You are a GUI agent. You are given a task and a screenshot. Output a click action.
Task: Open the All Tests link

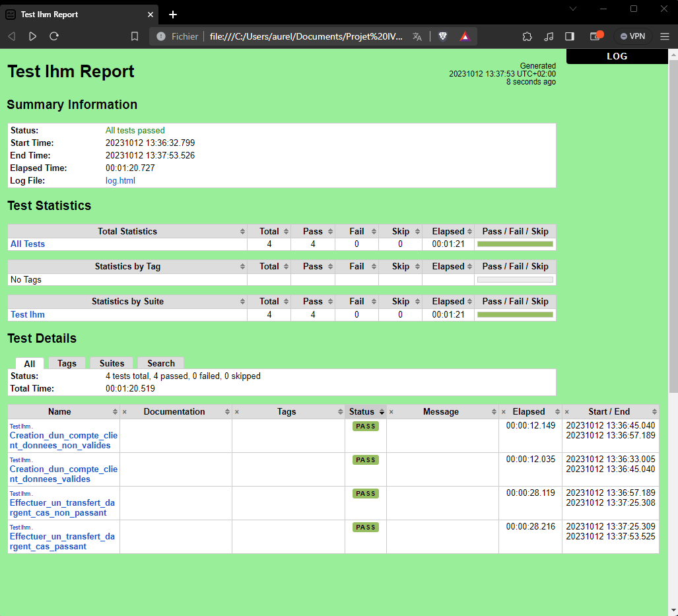point(28,244)
